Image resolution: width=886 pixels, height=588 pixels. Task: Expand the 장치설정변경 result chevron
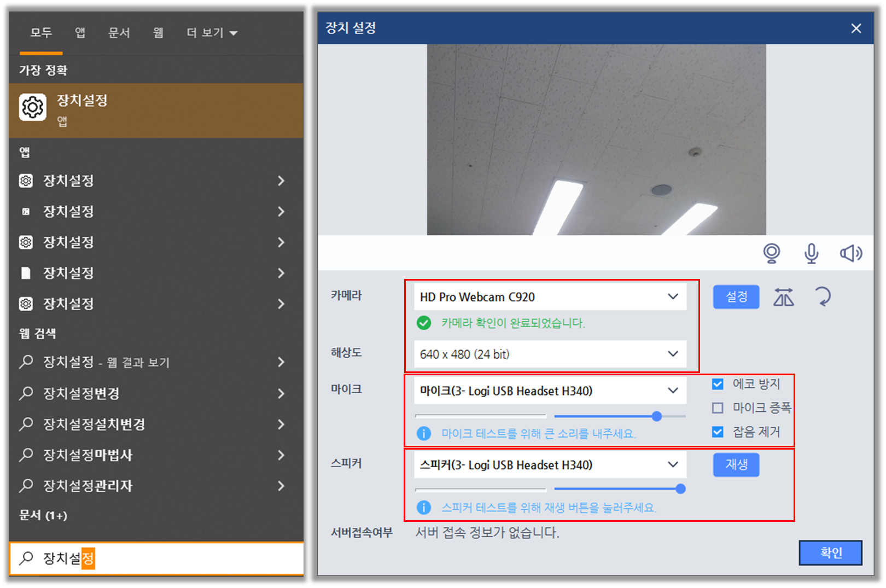[x=281, y=393]
